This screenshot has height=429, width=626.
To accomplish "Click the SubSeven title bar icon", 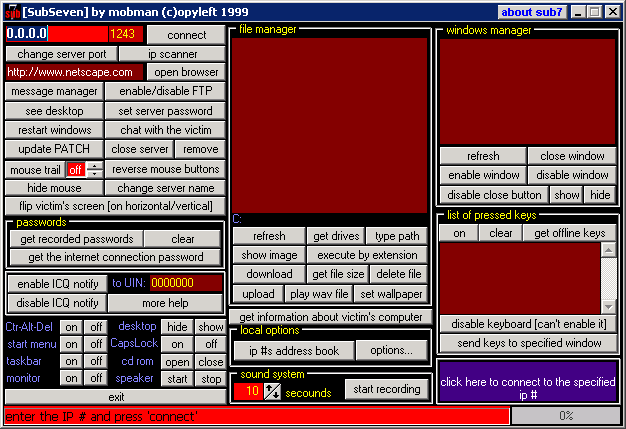I will click(12, 12).
